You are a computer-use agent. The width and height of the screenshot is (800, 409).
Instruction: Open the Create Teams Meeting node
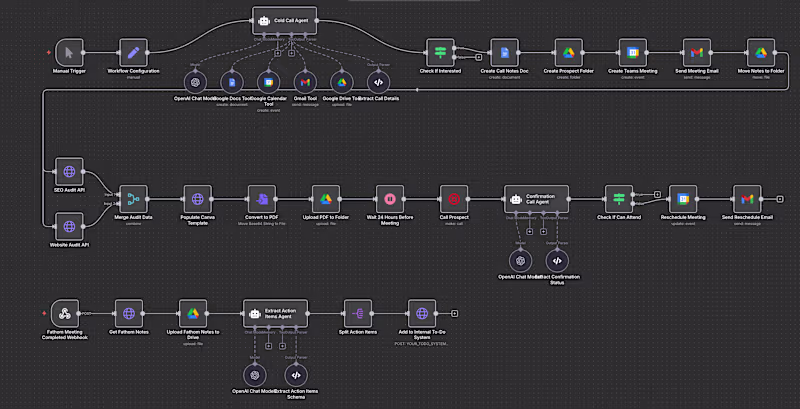(x=633, y=53)
